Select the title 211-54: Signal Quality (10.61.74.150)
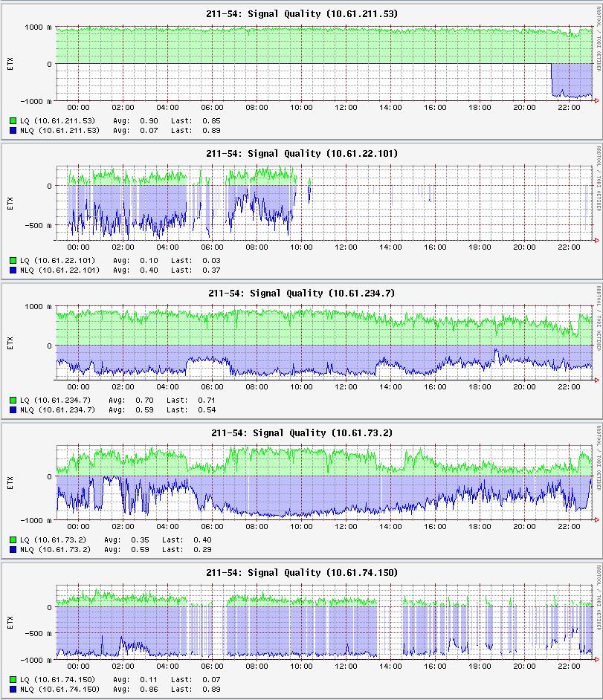603x700 pixels. tap(301, 572)
